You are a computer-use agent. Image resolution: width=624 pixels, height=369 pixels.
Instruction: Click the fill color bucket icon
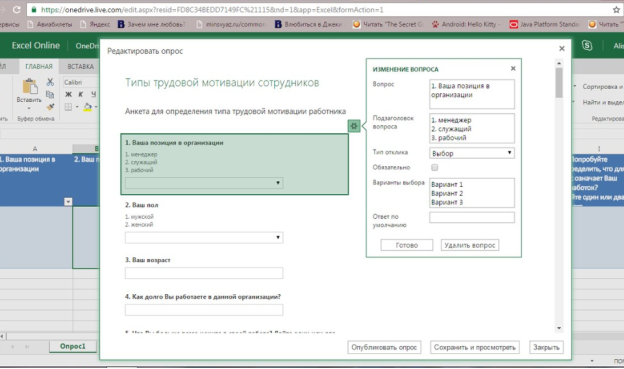click(x=87, y=107)
